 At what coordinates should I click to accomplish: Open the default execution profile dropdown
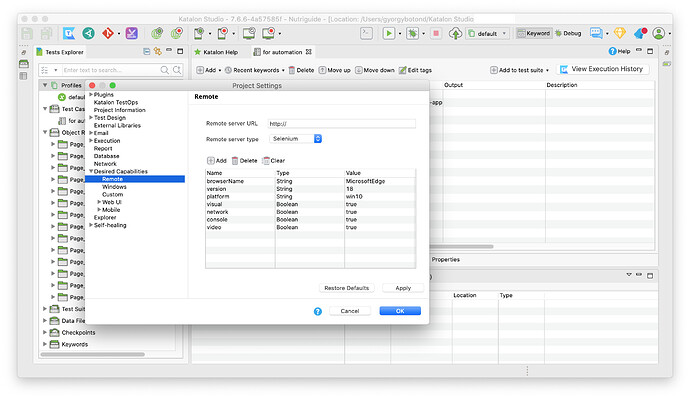click(x=488, y=33)
